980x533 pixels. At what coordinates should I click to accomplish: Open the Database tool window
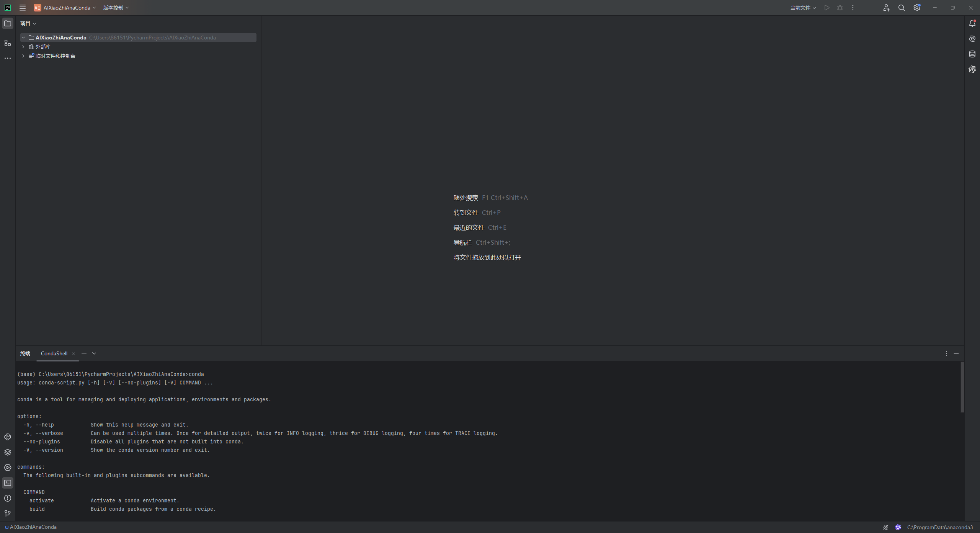tap(972, 54)
